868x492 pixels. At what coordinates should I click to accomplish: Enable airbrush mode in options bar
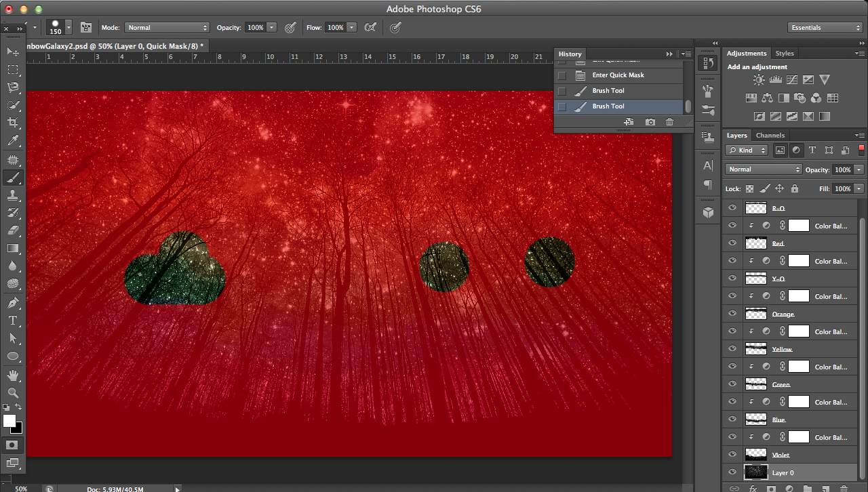pyautogui.click(x=370, y=28)
